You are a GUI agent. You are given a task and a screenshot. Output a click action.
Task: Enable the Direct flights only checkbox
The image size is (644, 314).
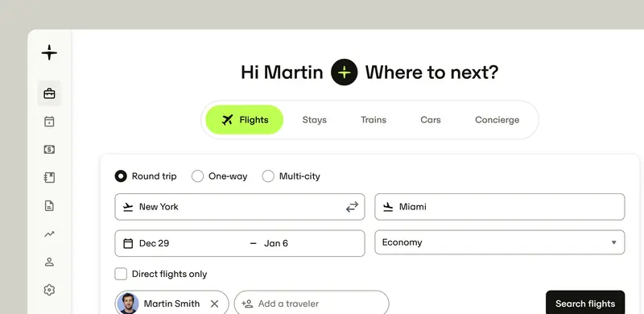coord(121,274)
